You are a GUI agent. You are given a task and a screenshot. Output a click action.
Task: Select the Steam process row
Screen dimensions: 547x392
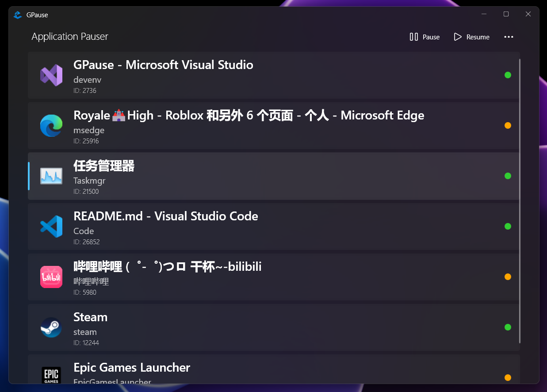(265, 327)
